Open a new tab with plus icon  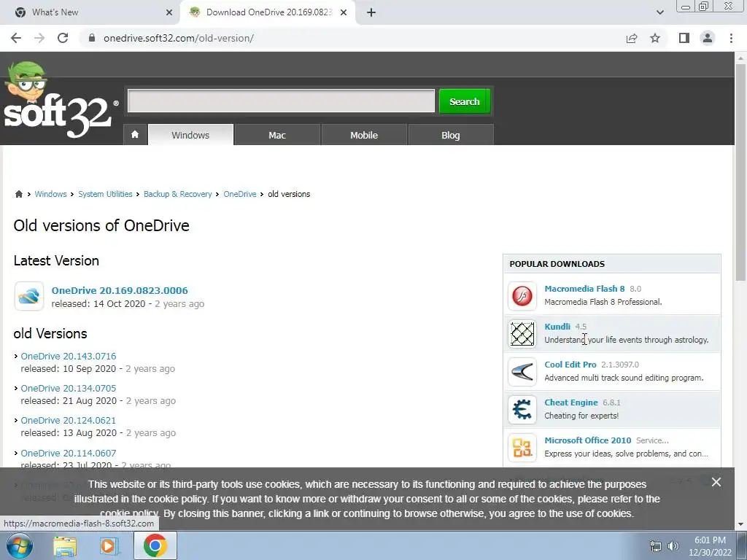click(x=371, y=12)
